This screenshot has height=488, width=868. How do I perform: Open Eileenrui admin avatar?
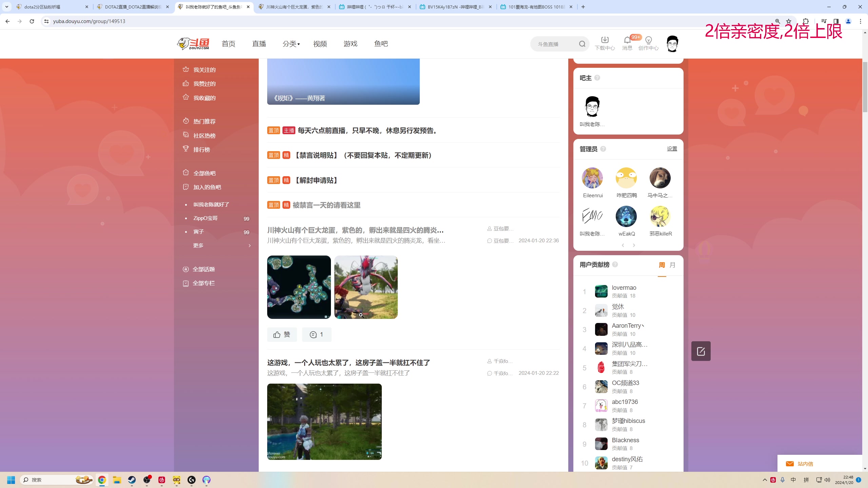592,178
